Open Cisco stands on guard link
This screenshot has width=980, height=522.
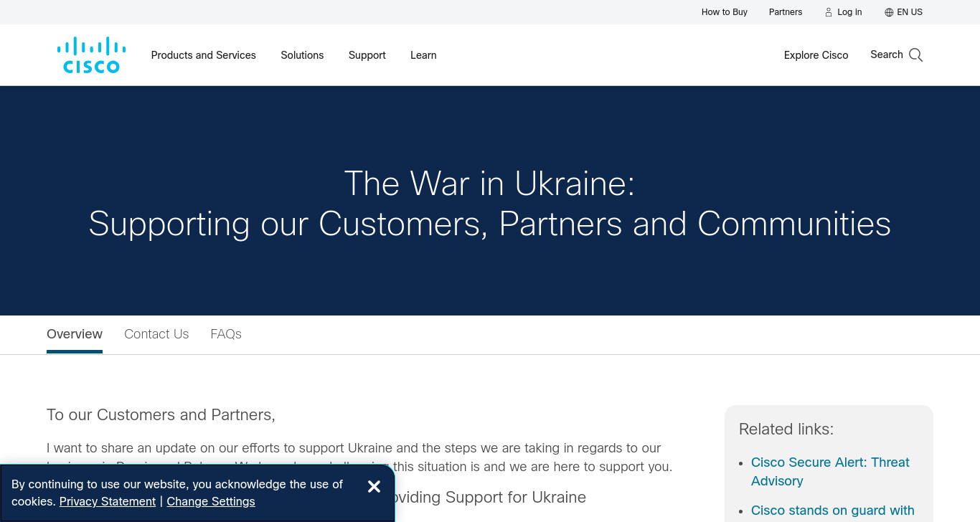click(832, 511)
